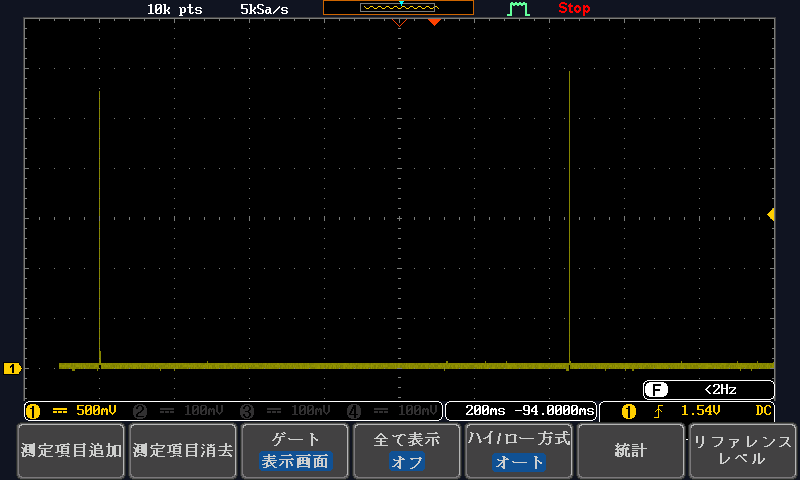Click the channel 3 100mV scale readout
The image size is (800, 480).
(x=311, y=411)
